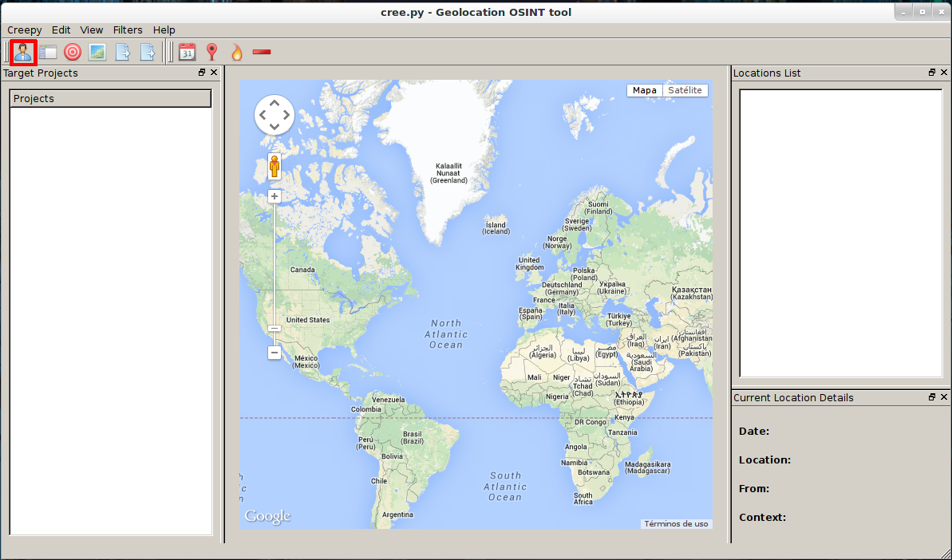952x560 pixels.
Task: Click the flame heatmap icon
Action: tap(236, 53)
